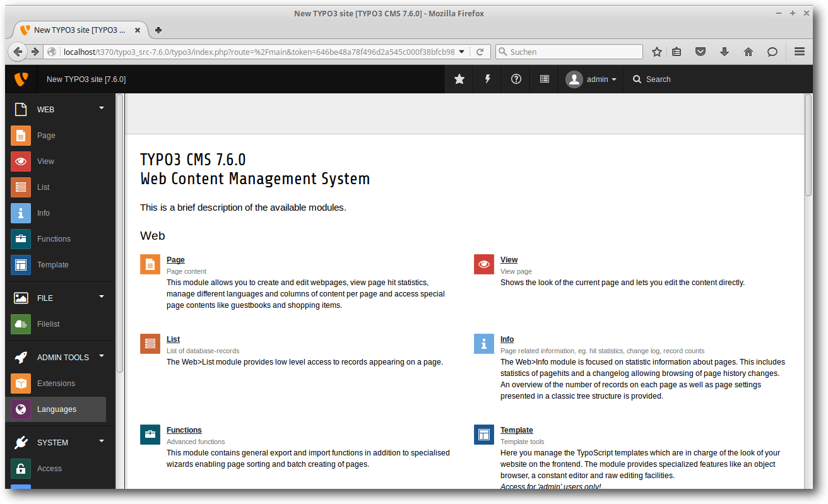The height and width of the screenshot is (504, 828).
Task: Open the Languages module in sidebar
Action: tap(56, 409)
